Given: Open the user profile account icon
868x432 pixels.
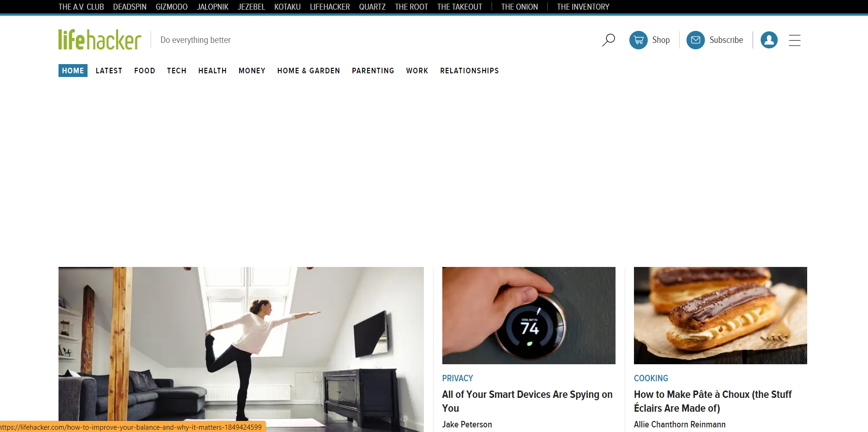Looking at the screenshot, I should click(768, 40).
